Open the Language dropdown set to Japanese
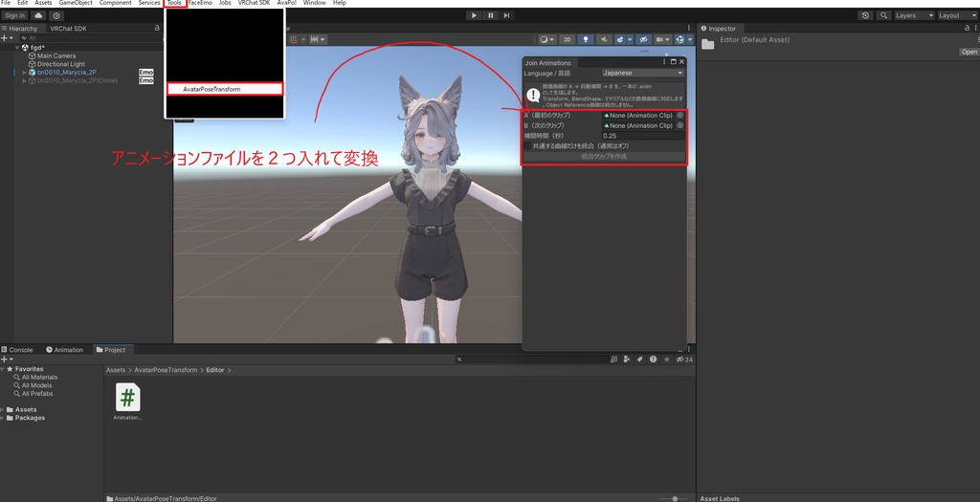 tap(642, 73)
